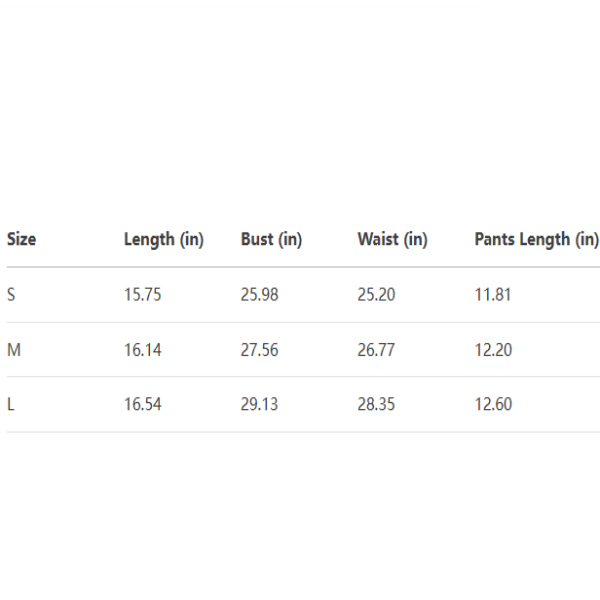Click the Size column header
The image size is (600, 600).
tap(22, 240)
